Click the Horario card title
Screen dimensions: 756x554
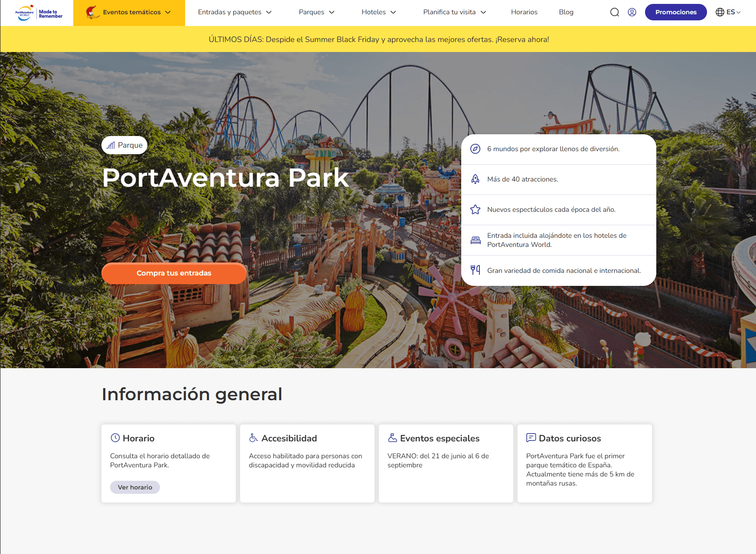138,438
